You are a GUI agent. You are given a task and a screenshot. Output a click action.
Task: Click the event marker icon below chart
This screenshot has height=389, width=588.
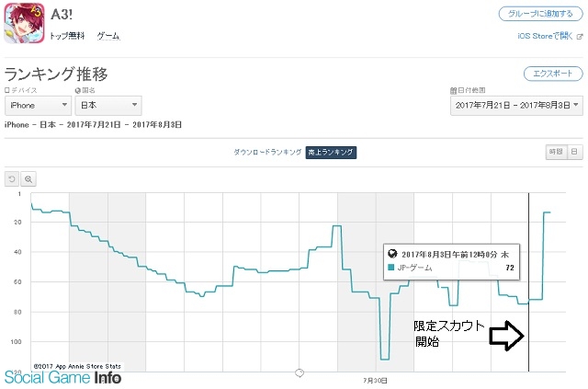click(300, 372)
